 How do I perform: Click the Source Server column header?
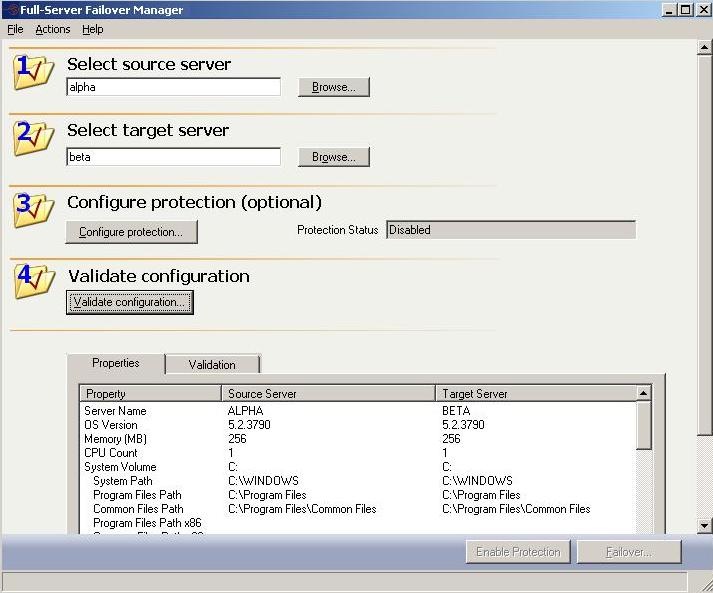point(328,394)
